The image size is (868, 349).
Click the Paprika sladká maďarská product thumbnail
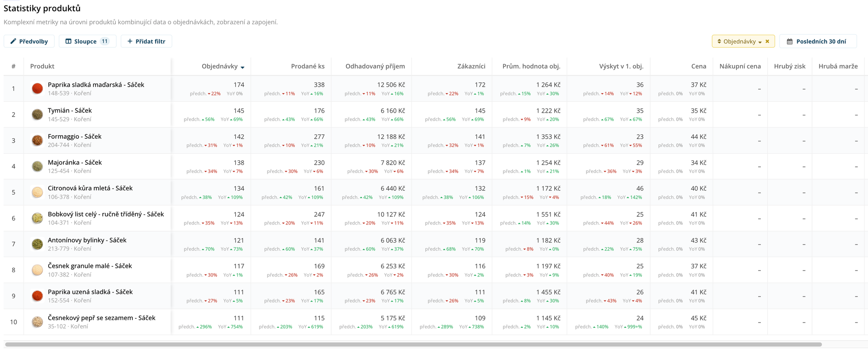tap(37, 89)
